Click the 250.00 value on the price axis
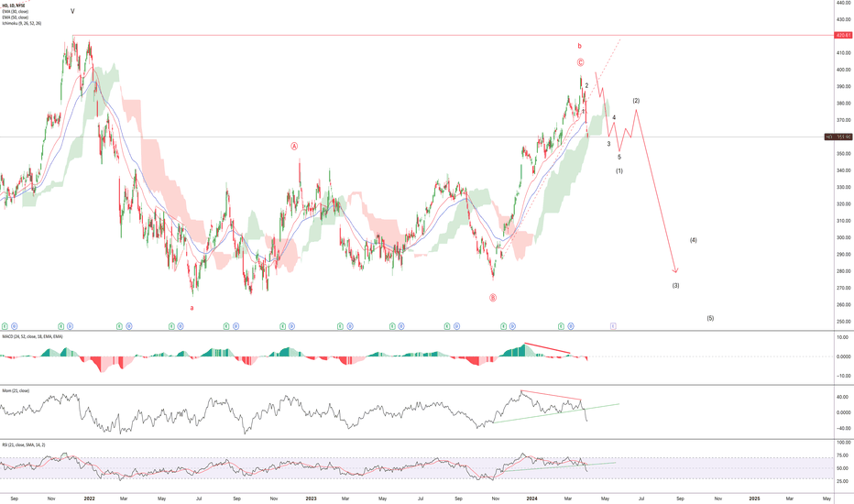The image size is (854, 504). click(844, 322)
